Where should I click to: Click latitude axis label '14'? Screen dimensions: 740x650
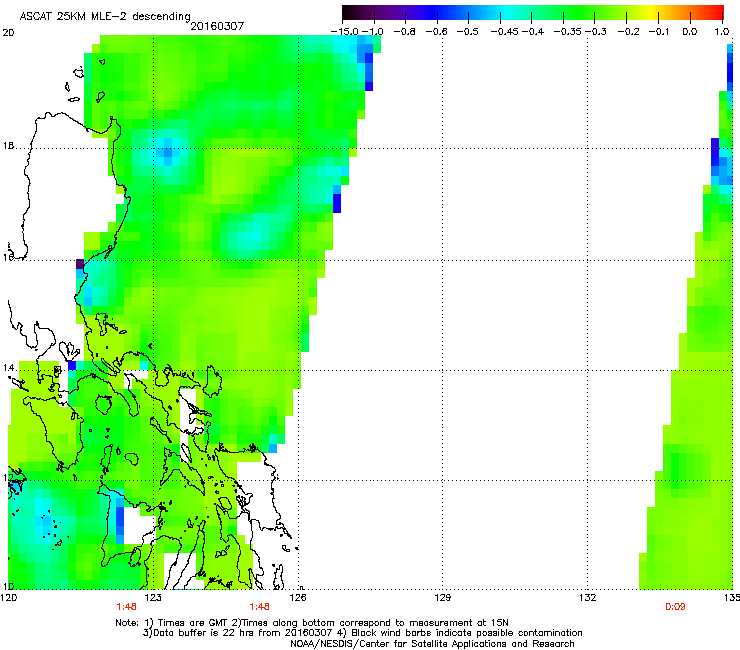click(x=8, y=367)
